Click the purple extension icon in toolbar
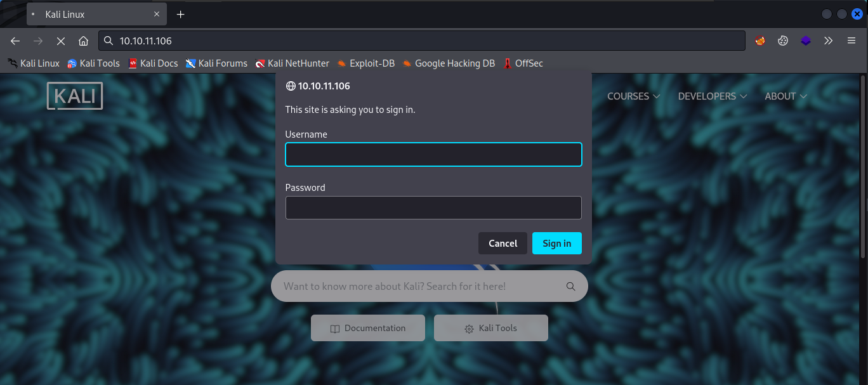Viewport: 868px width, 385px height. [x=805, y=41]
